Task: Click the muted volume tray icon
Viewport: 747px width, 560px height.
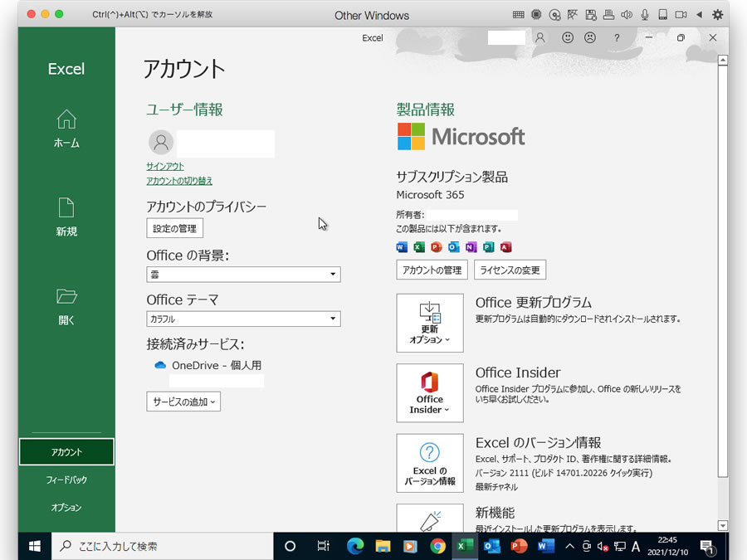Action: (x=603, y=547)
